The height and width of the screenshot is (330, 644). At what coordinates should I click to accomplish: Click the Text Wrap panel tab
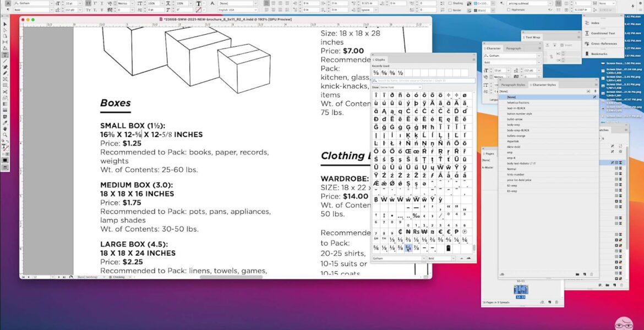click(x=533, y=37)
